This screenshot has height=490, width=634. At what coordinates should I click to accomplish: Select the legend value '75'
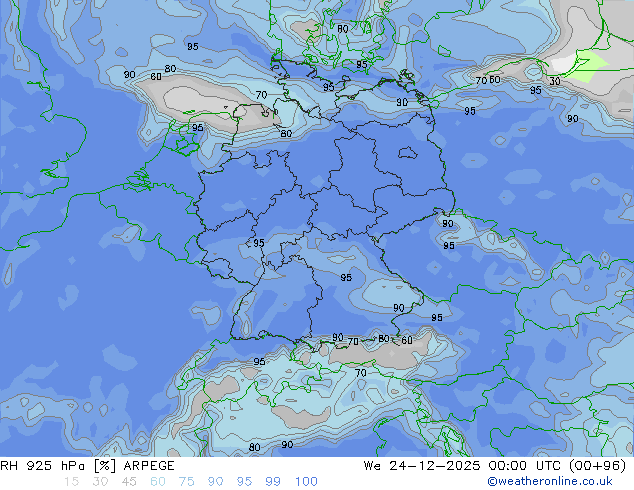tap(186, 481)
